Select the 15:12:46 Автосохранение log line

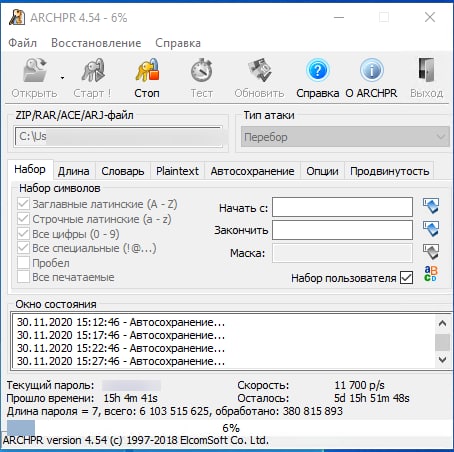pyautogui.click(x=121, y=322)
